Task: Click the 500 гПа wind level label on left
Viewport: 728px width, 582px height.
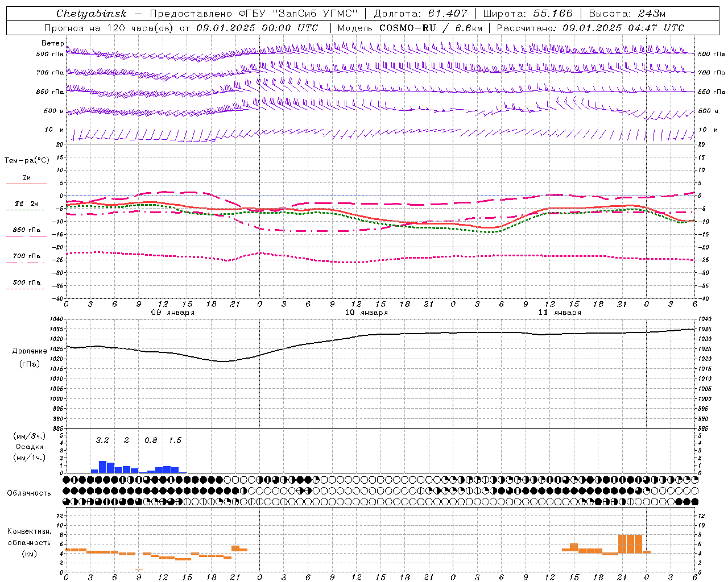Action: click(x=50, y=54)
